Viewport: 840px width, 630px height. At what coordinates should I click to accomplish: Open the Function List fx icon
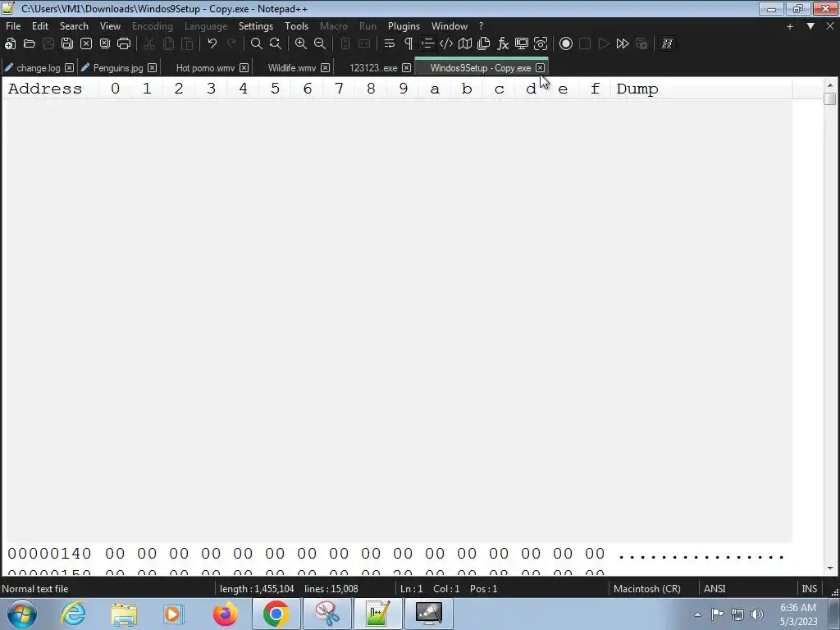(x=503, y=44)
